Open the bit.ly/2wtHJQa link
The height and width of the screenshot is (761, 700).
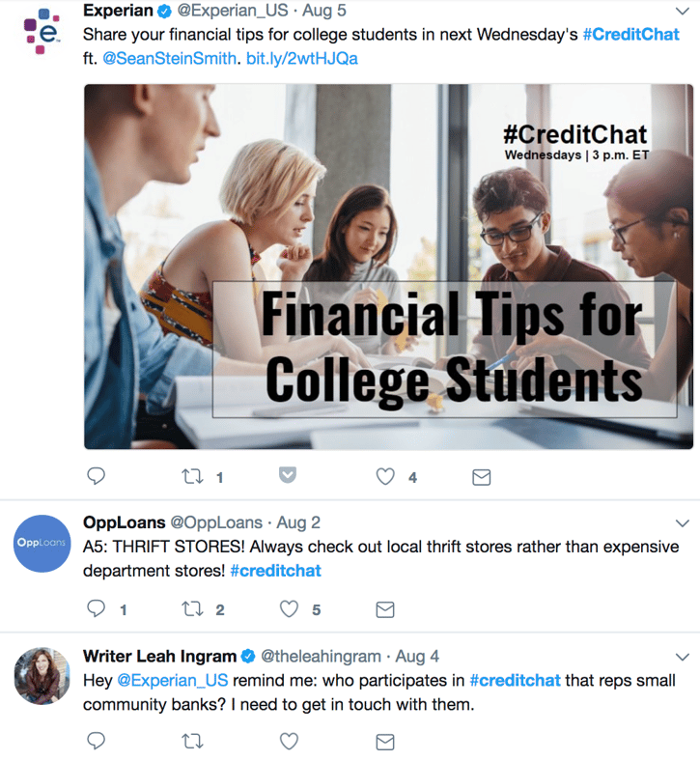pos(302,58)
